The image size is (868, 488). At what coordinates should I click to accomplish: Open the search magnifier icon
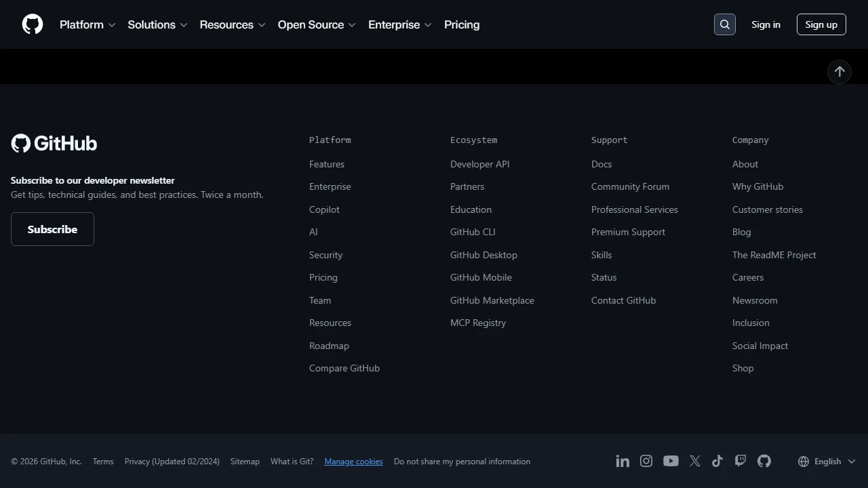point(725,24)
